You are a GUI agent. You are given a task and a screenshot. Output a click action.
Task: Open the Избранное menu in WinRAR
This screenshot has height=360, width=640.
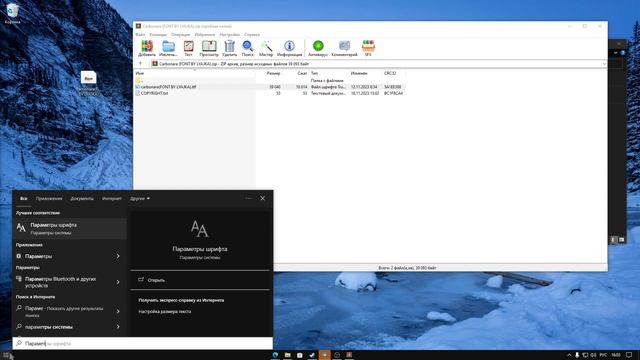204,35
